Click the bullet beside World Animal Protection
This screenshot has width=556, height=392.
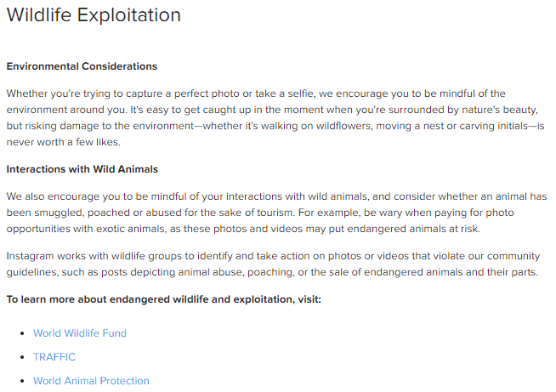coord(22,381)
